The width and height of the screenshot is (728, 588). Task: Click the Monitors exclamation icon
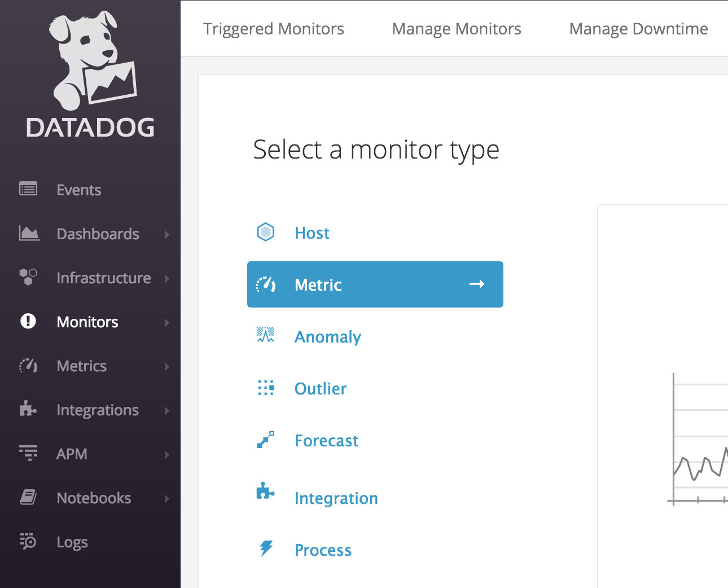(28, 321)
